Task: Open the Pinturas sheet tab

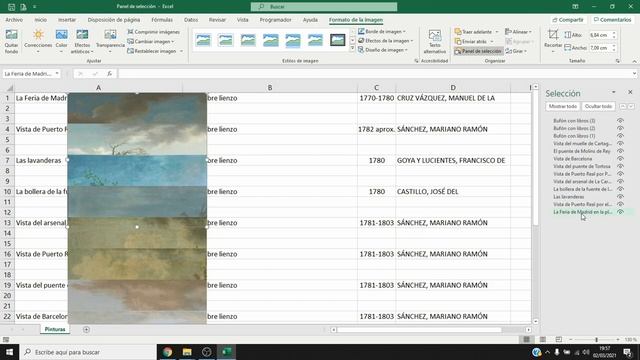Action: click(55, 329)
